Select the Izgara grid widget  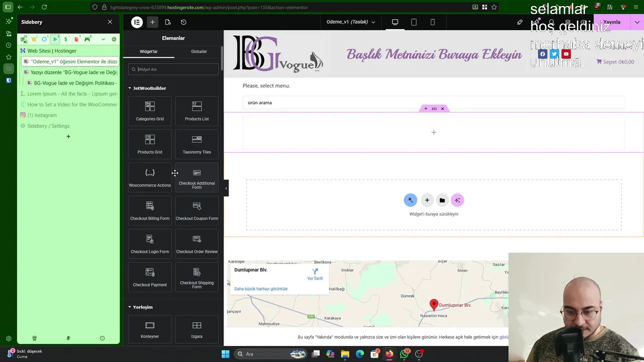point(197,329)
